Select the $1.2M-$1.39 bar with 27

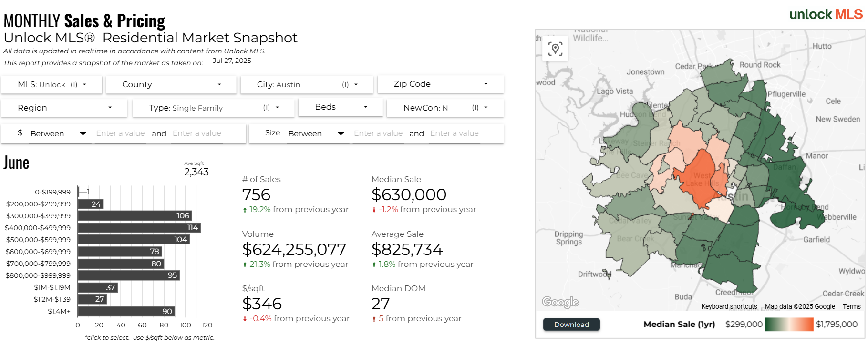(x=93, y=299)
